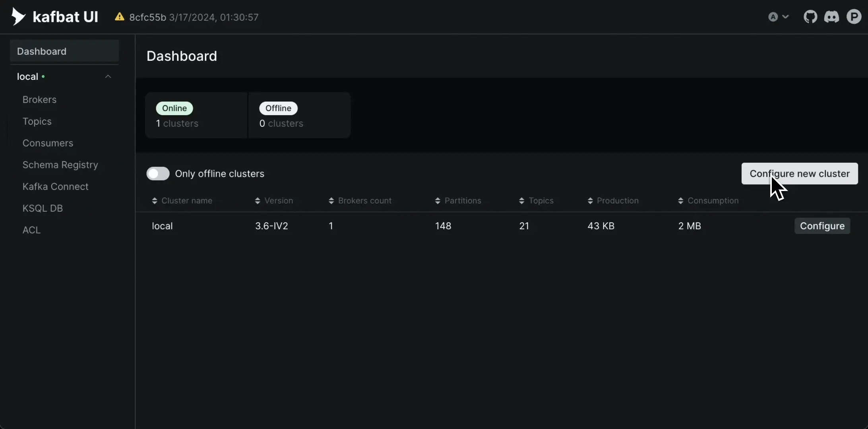The width and height of the screenshot is (868, 429).
Task: Open the Kafbat UI GitHub repository
Action: (810, 17)
